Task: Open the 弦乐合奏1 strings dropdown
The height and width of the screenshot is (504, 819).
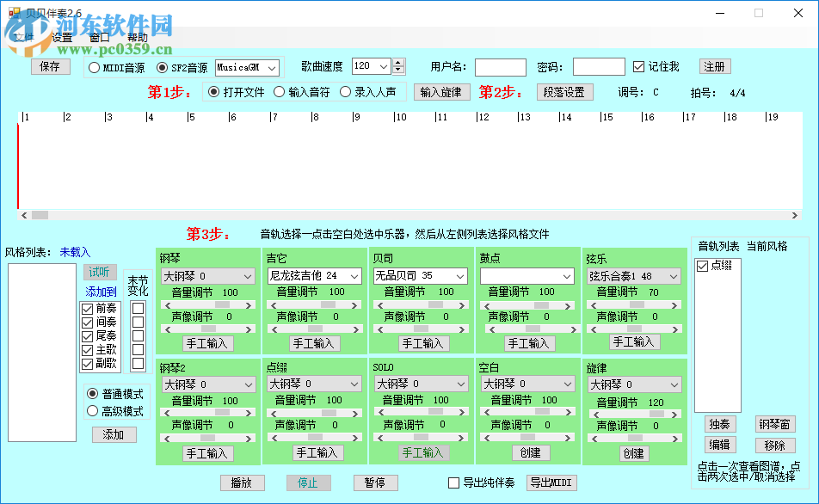Action: click(674, 275)
